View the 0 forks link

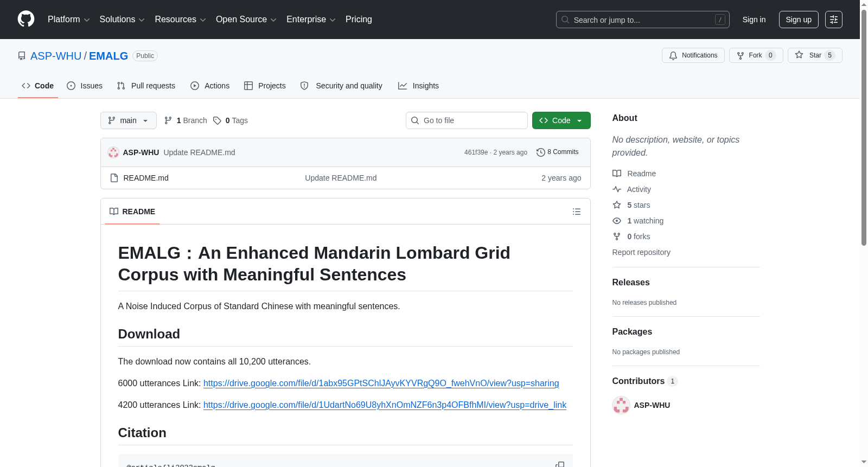(631, 236)
